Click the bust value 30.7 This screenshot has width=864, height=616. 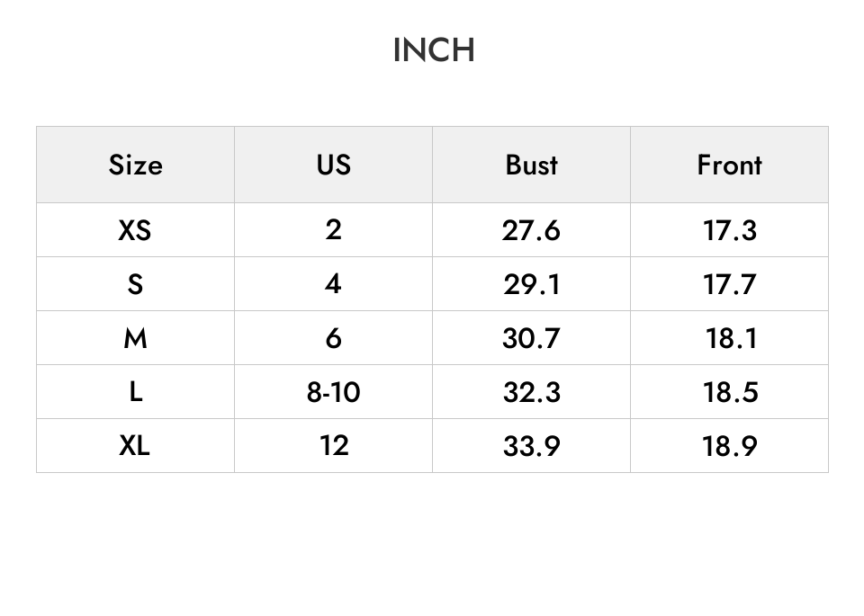(531, 337)
